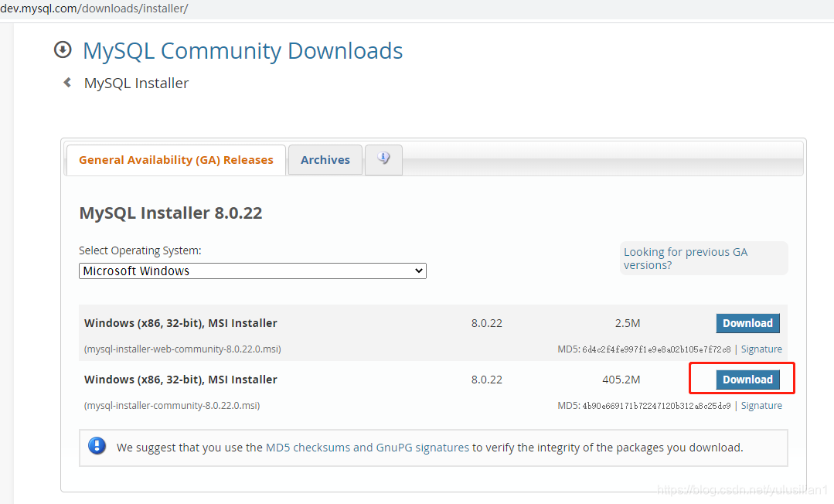Open Looking for previous GA versions link
The image size is (834, 504).
(x=686, y=258)
